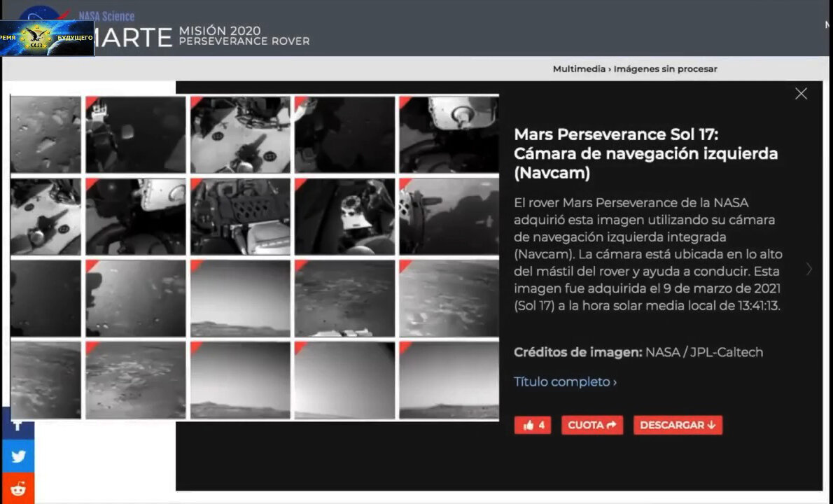Viewport: 833px width, 504px height.
Task: Click the CUOTA share button
Action: 591,425
